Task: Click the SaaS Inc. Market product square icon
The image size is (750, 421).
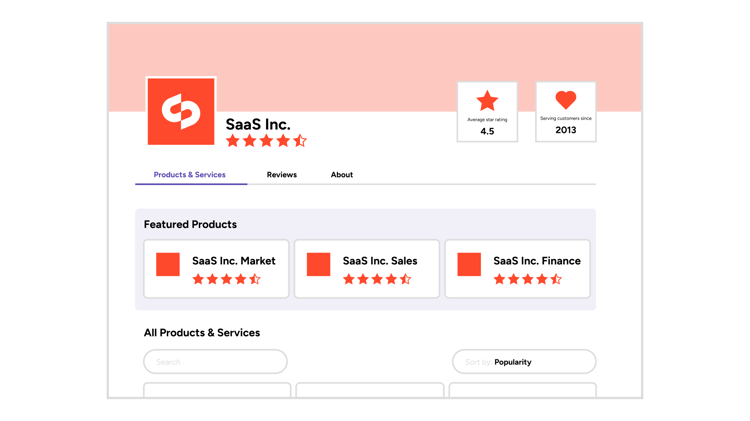Action: pos(168,265)
